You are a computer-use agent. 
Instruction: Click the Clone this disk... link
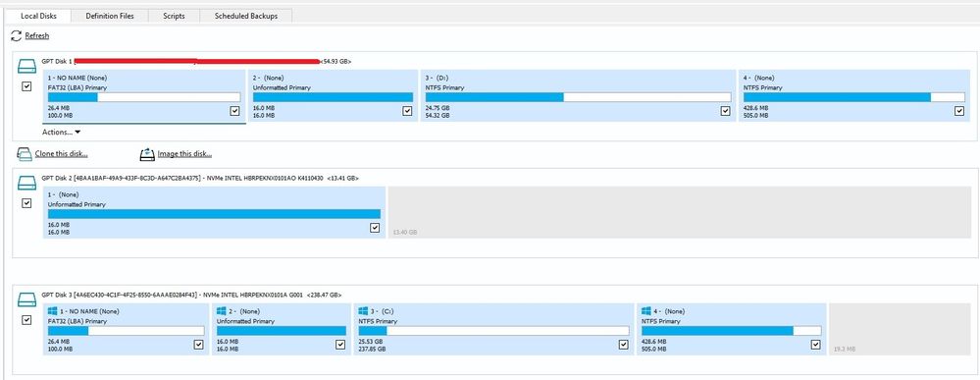(x=61, y=154)
